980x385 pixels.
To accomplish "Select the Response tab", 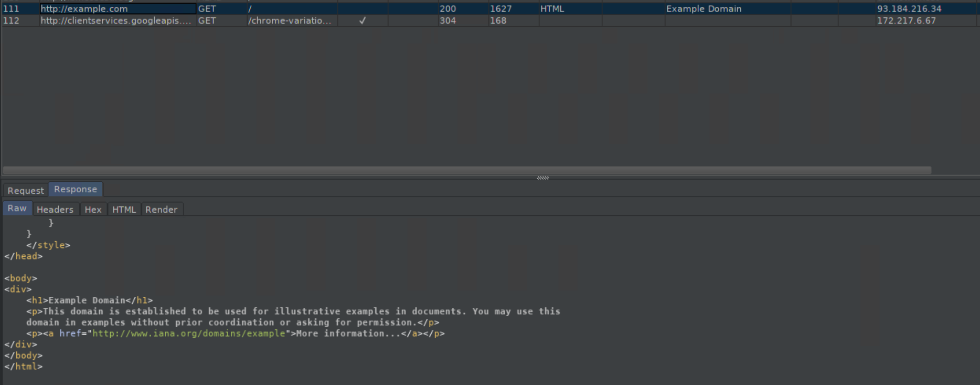I will tap(76, 189).
